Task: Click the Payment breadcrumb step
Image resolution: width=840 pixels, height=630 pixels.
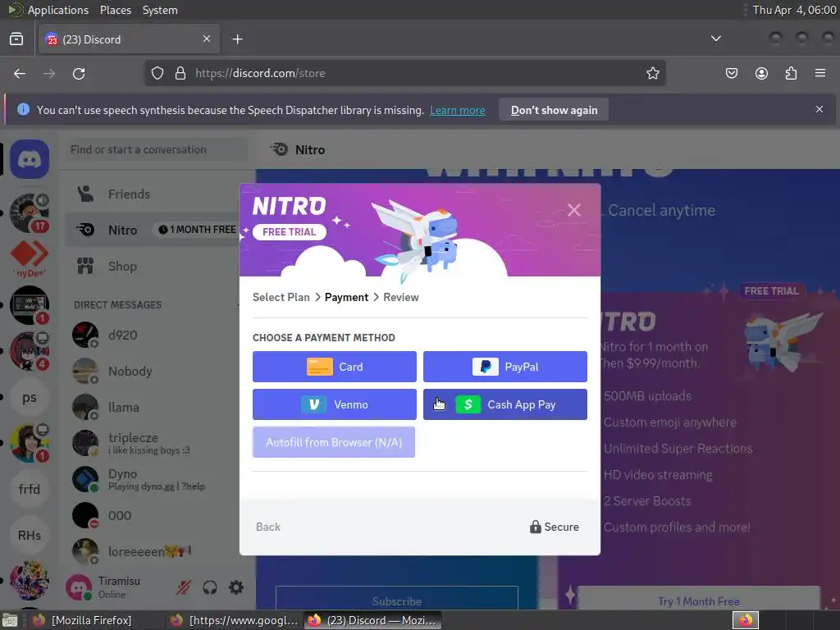Action: (346, 297)
